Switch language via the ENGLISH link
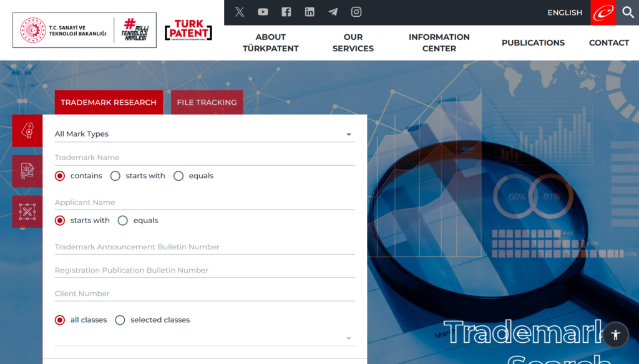This screenshot has height=364, width=639. click(x=565, y=12)
